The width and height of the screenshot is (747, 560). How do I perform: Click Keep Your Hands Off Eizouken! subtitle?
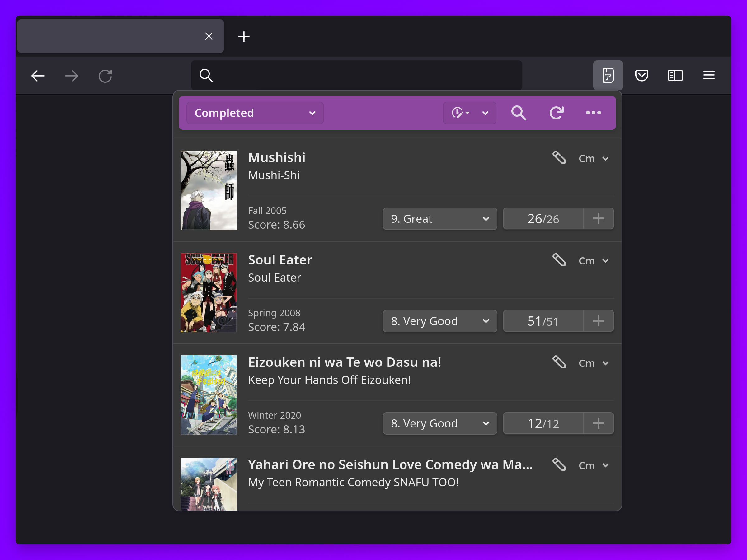[x=329, y=380]
